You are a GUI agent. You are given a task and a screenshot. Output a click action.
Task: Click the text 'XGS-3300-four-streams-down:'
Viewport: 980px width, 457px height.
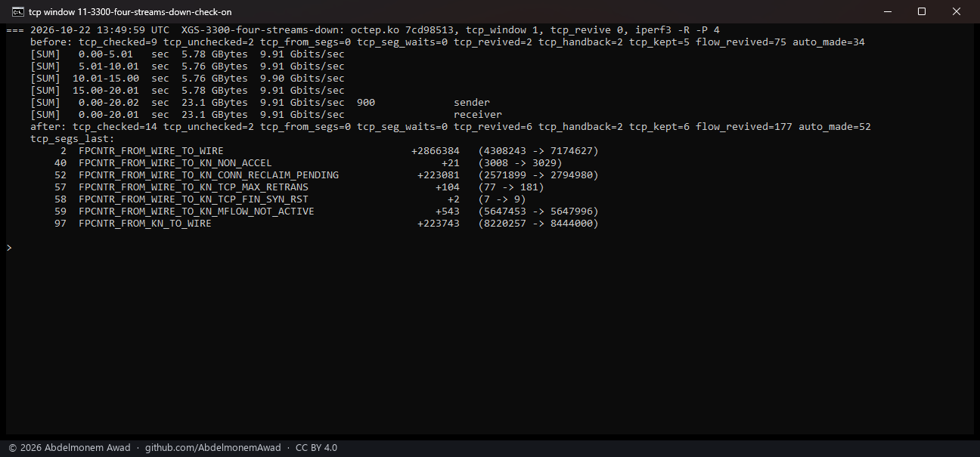point(263,30)
